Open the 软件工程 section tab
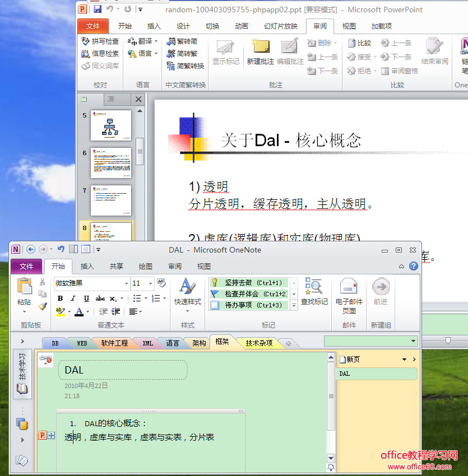Image resolution: width=468 pixels, height=476 pixels. coord(114,343)
